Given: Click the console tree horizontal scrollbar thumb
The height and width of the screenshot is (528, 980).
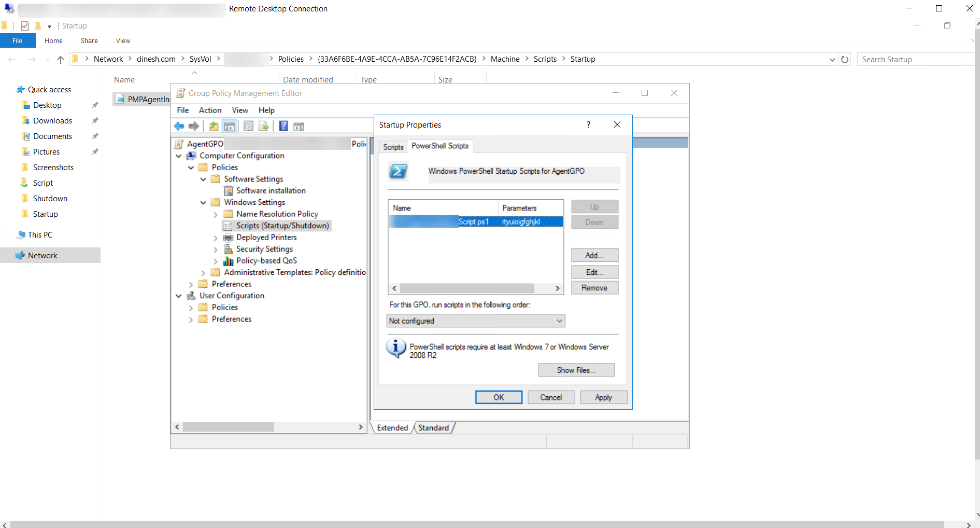Looking at the screenshot, I should tap(229, 427).
